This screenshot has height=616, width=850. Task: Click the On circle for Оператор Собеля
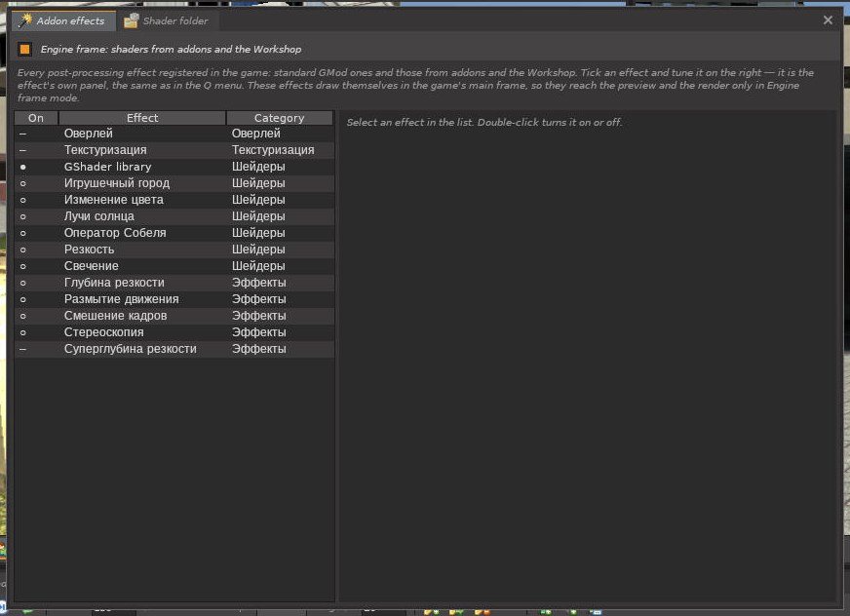tap(22, 233)
